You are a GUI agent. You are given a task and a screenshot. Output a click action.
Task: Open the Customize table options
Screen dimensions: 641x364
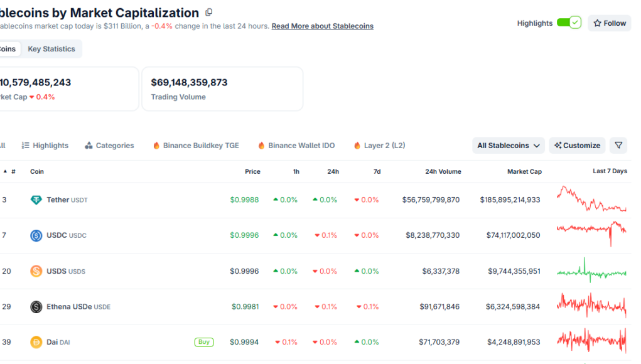tap(577, 146)
